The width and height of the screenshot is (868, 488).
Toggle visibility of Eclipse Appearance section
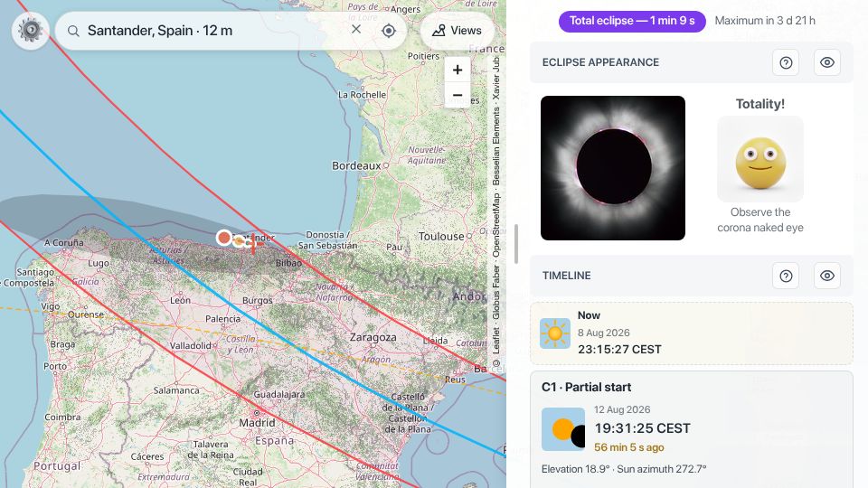click(x=827, y=62)
